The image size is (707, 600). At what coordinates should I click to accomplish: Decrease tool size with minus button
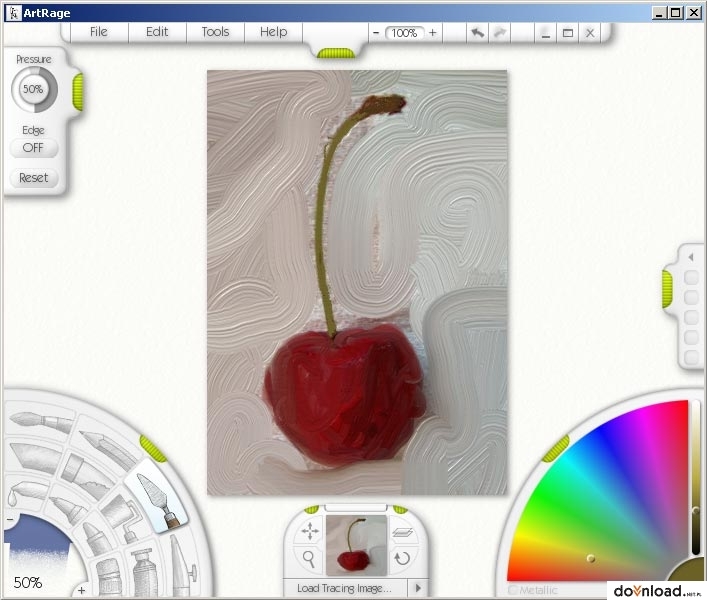click(x=10, y=520)
